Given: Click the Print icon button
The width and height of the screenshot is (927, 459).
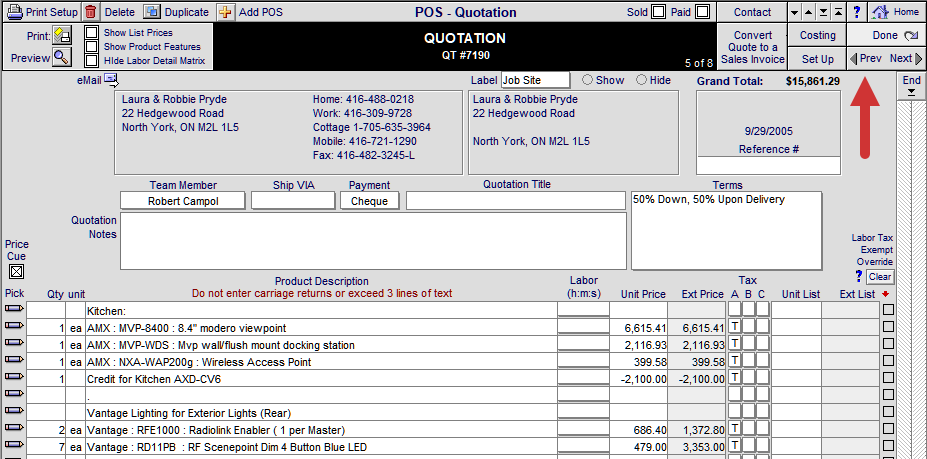Looking at the screenshot, I should pos(61,36).
